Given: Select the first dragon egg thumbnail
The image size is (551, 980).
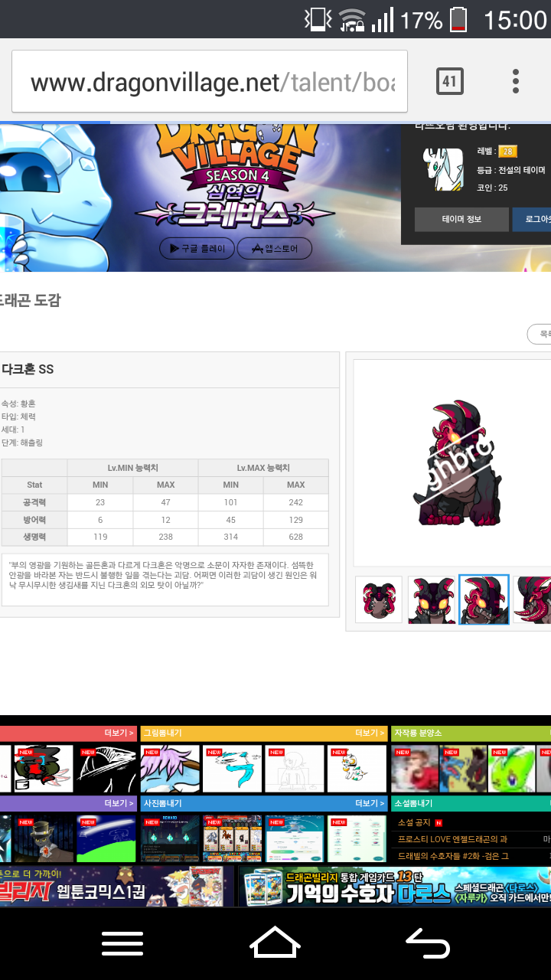Looking at the screenshot, I should (x=379, y=599).
